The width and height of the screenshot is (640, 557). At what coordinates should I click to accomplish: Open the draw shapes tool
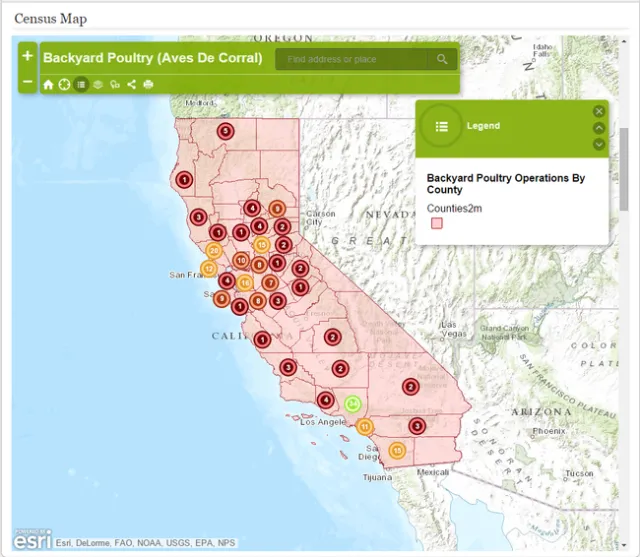(115, 84)
